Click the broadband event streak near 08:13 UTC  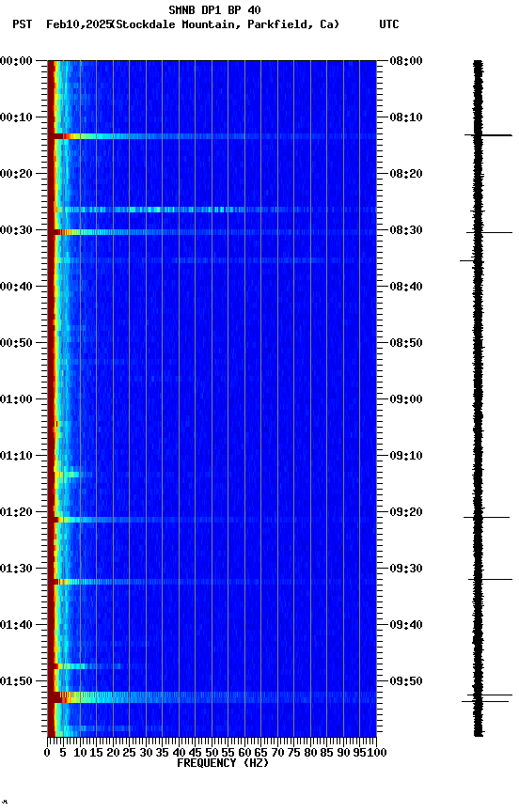[x=212, y=136]
